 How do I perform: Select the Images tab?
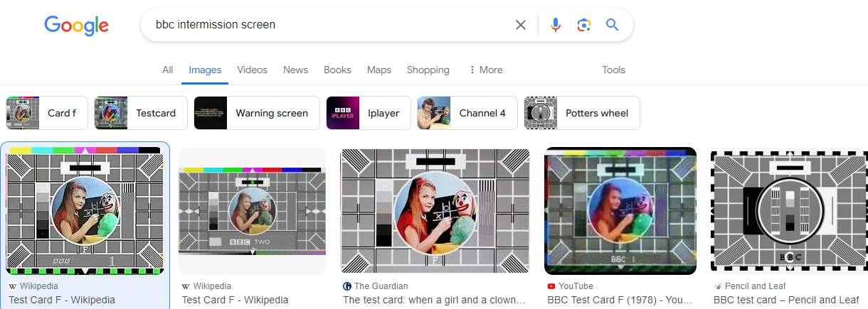(205, 70)
